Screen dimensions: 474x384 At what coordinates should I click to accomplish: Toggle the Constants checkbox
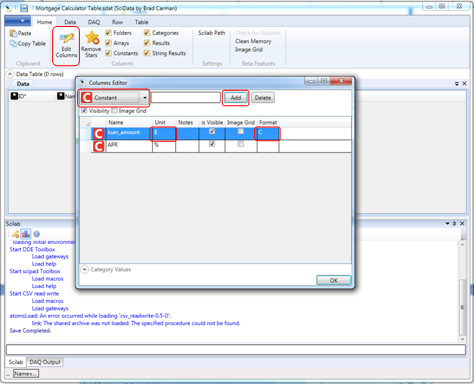(x=108, y=53)
